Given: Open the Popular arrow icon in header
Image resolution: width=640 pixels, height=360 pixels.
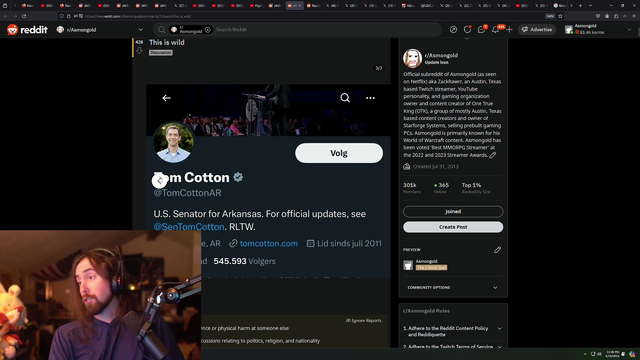Looking at the screenshot, I should pyautogui.click(x=453, y=29).
